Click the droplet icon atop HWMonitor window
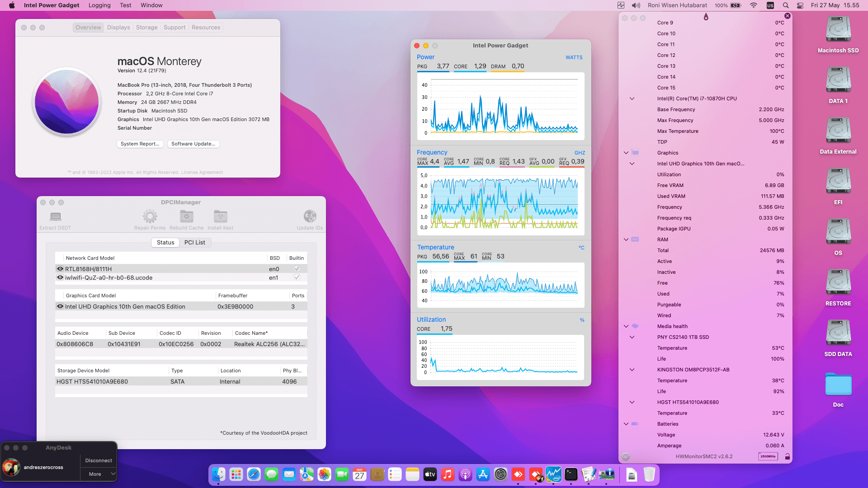This screenshot has width=868, height=488. tap(706, 17)
